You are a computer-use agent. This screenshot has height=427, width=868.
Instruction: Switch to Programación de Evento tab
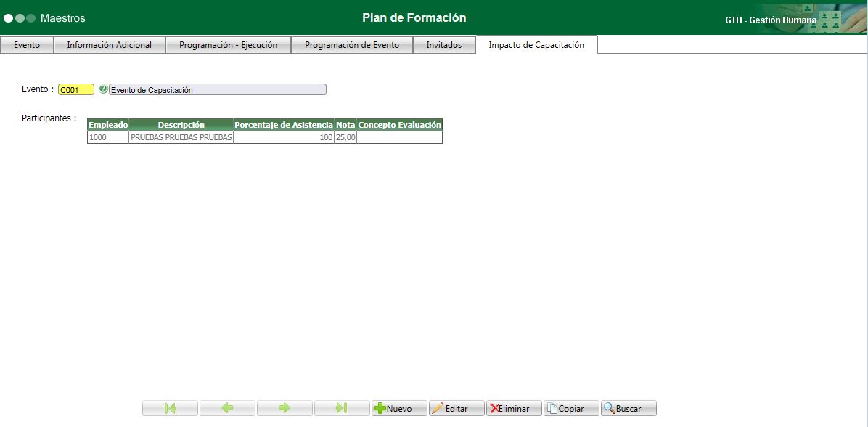[x=352, y=45]
